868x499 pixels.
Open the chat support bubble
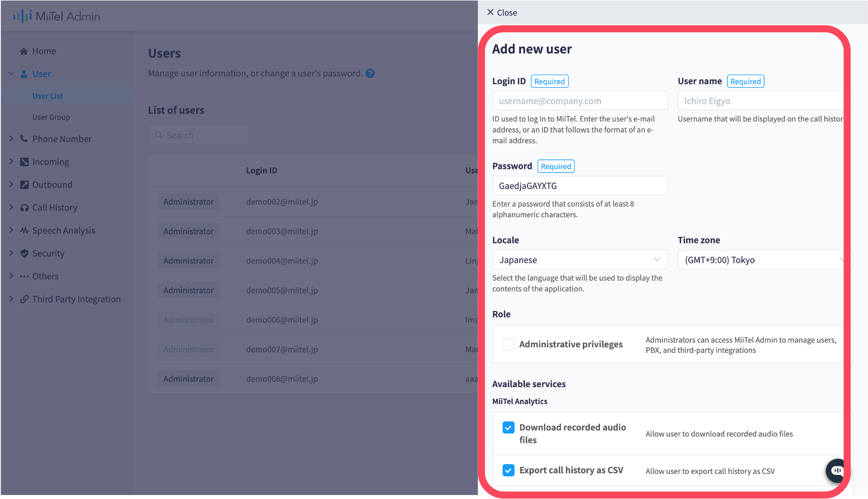pos(837,471)
